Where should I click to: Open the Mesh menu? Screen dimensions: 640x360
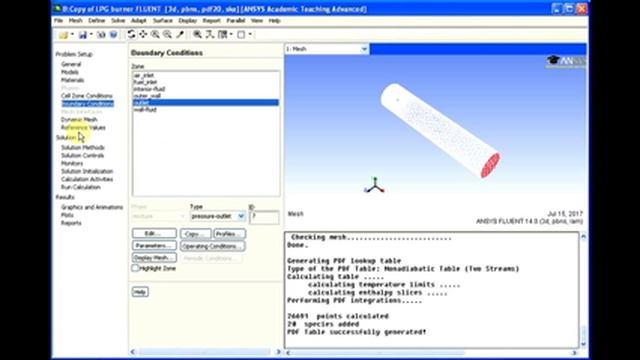pyautogui.click(x=76, y=20)
